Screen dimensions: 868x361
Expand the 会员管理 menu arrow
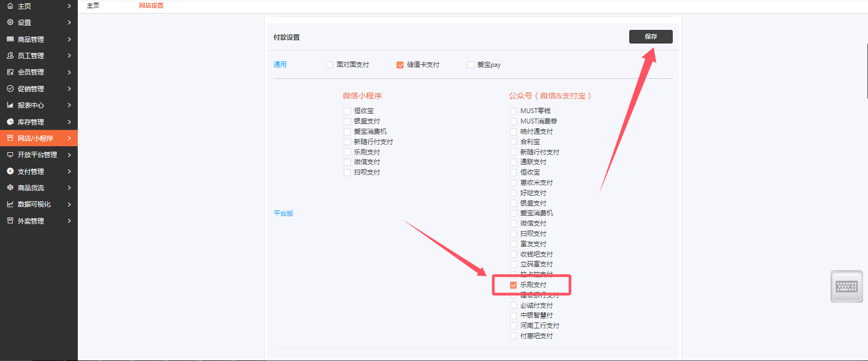[69, 72]
